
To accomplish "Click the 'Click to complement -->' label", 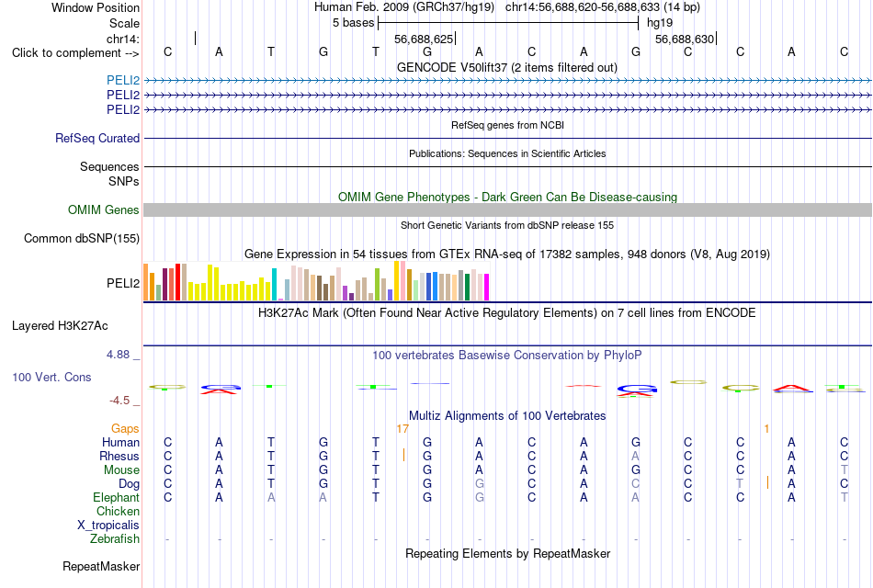I will (x=75, y=53).
